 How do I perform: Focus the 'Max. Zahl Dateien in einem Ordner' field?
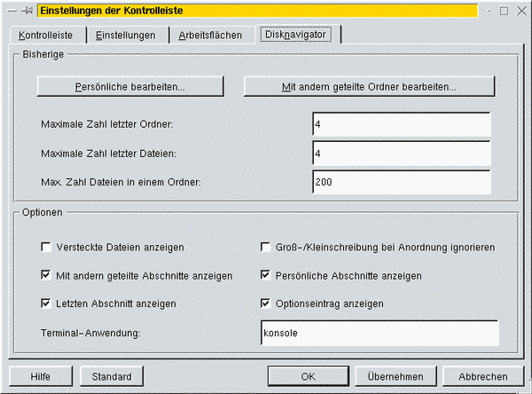click(x=401, y=181)
